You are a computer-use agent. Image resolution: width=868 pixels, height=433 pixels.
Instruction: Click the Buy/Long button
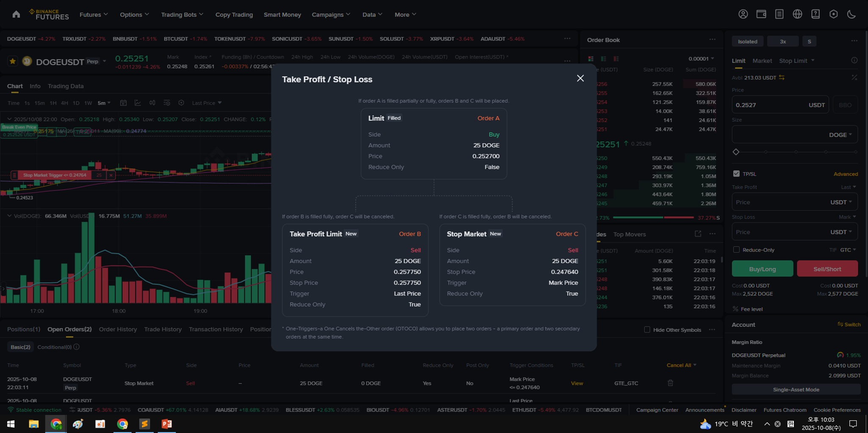[762, 269]
